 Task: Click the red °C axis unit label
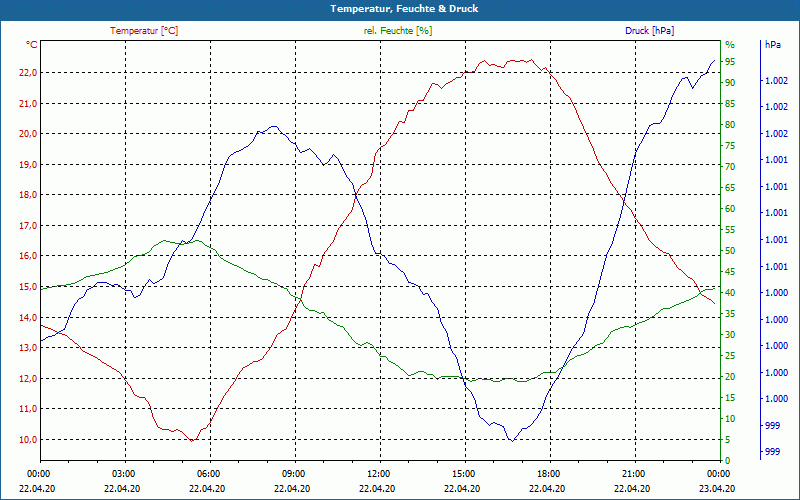click(31, 45)
